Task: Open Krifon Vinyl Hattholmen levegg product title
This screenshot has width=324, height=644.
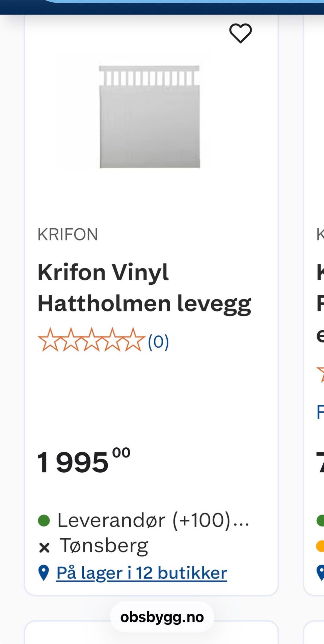Action: pyautogui.click(x=144, y=288)
